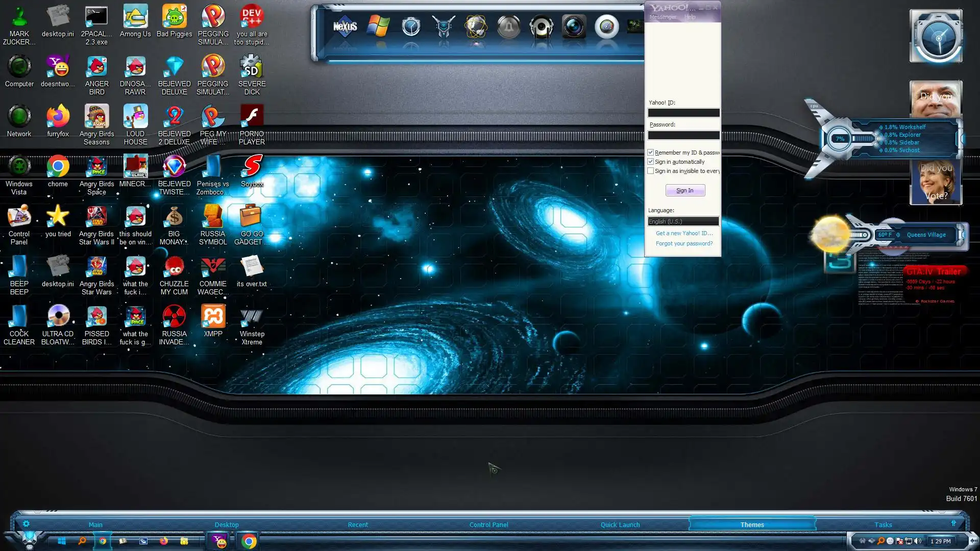Click the Forgot your password? link
The image size is (980, 551).
pyautogui.click(x=684, y=243)
